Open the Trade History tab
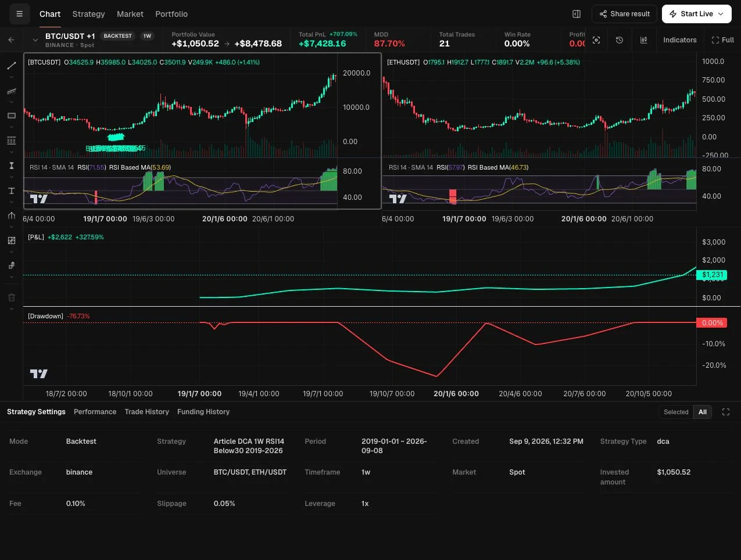Image resolution: width=741 pixels, height=560 pixels. point(146,412)
